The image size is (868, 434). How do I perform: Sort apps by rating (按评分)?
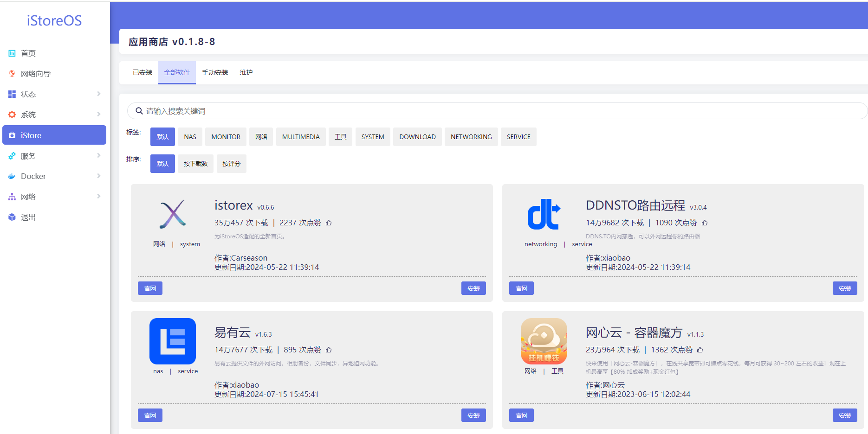[x=231, y=164]
